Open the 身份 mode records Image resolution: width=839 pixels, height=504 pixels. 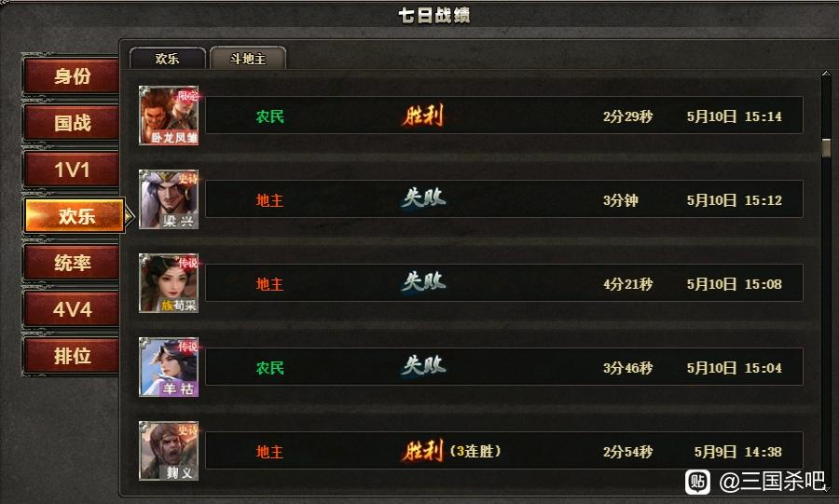(x=72, y=76)
